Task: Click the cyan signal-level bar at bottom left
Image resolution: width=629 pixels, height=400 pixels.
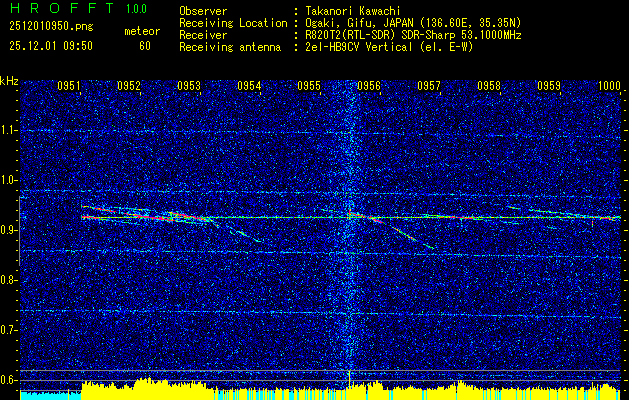Action: click(x=50, y=395)
